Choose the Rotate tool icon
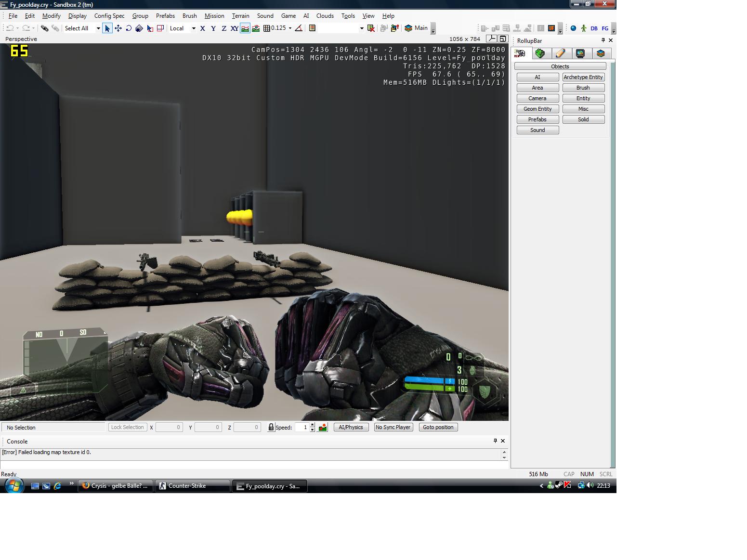This screenshot has width=747, height=560. 129,28
